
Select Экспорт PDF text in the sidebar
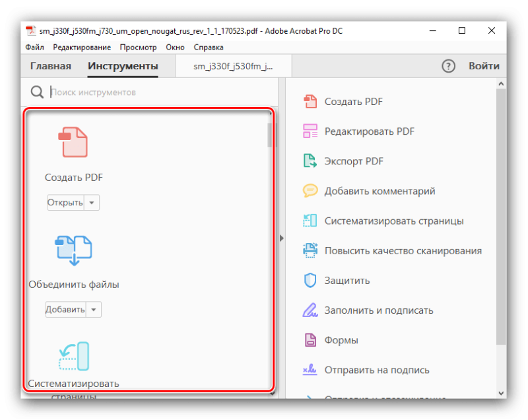[354, 161]
